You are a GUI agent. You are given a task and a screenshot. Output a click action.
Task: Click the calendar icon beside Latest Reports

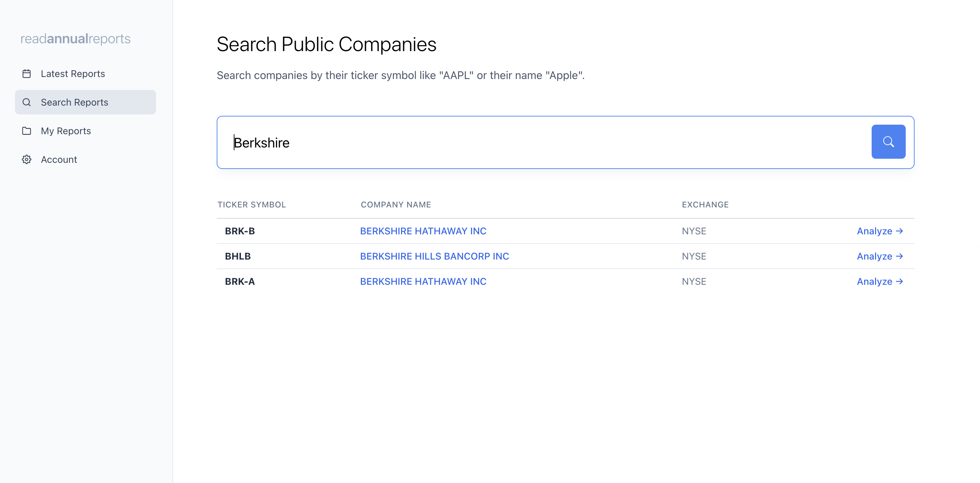pyautogui.click(x=27, y=73)
